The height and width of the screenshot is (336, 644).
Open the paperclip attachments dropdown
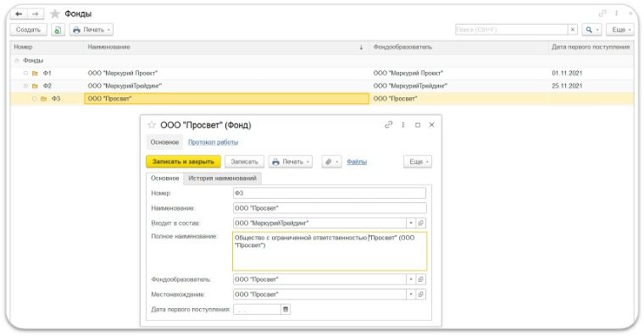[x=331, y=162]
